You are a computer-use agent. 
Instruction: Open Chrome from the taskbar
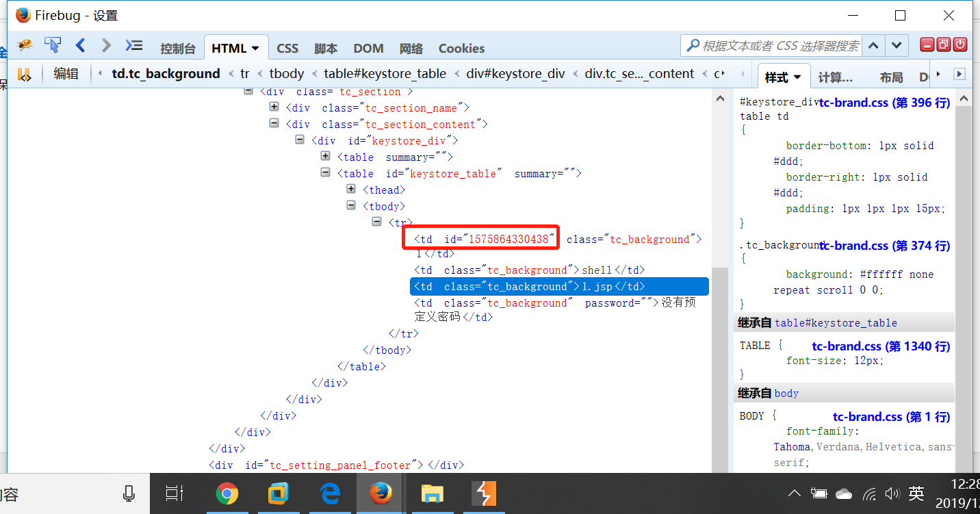coord(227,493)
